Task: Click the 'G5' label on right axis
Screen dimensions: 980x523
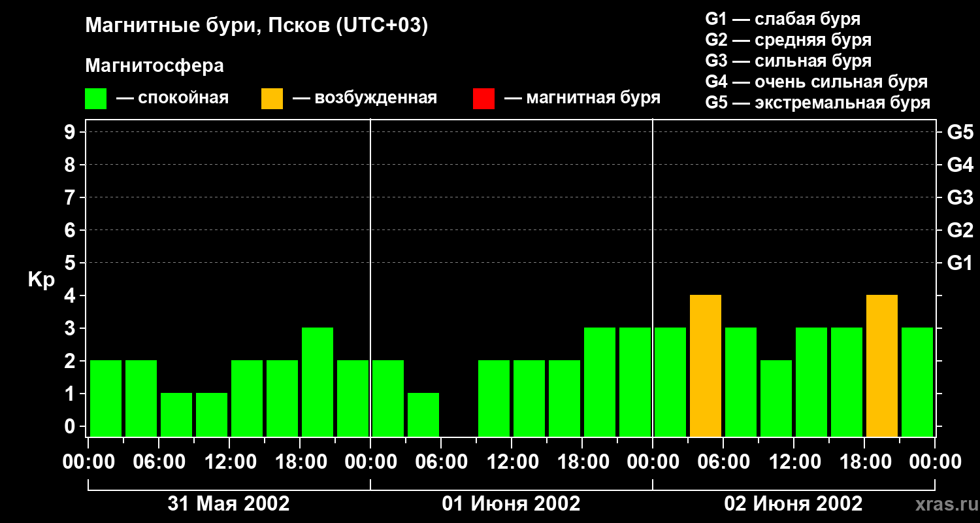Action: pos(960,133)
